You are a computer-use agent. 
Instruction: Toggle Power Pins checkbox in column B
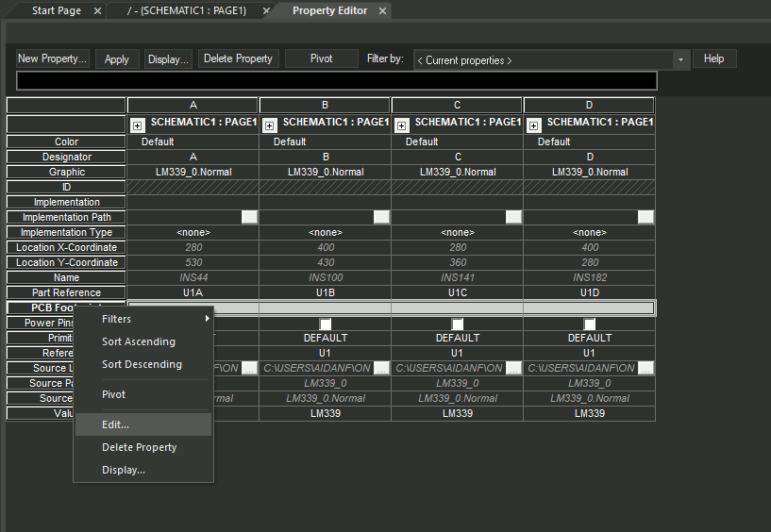(x=325, y=324)
